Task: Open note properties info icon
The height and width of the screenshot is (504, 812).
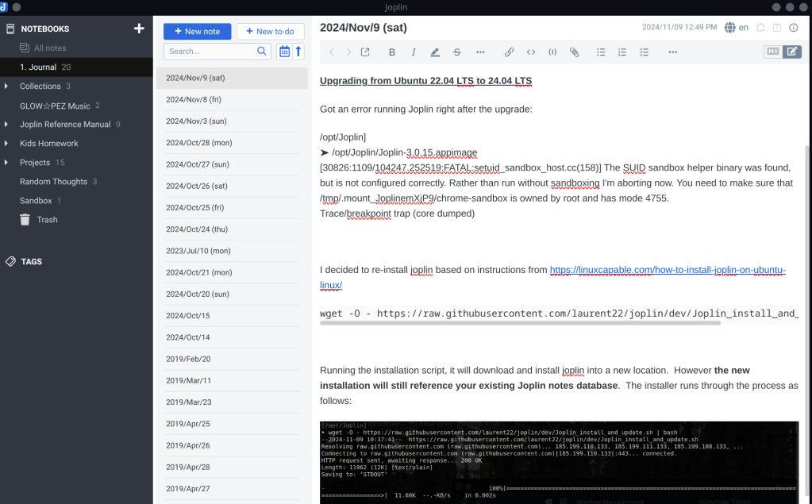Action: pos(794,28)
